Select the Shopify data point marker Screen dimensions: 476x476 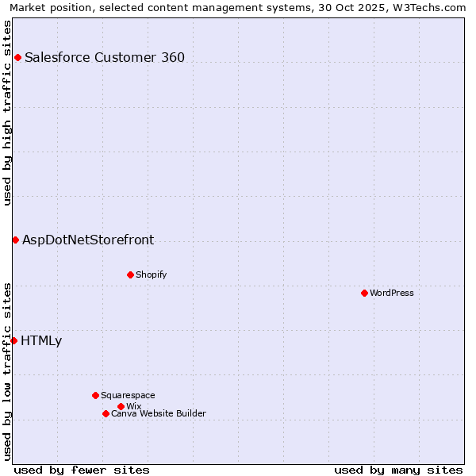tap(130, 274)
